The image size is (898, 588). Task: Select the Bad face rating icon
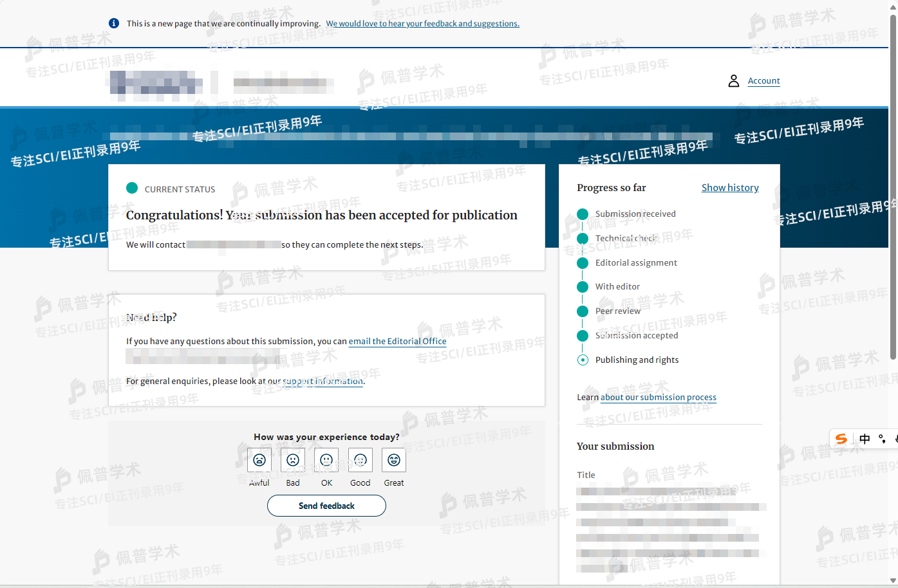pyautogui.click(x=293, y=460)
